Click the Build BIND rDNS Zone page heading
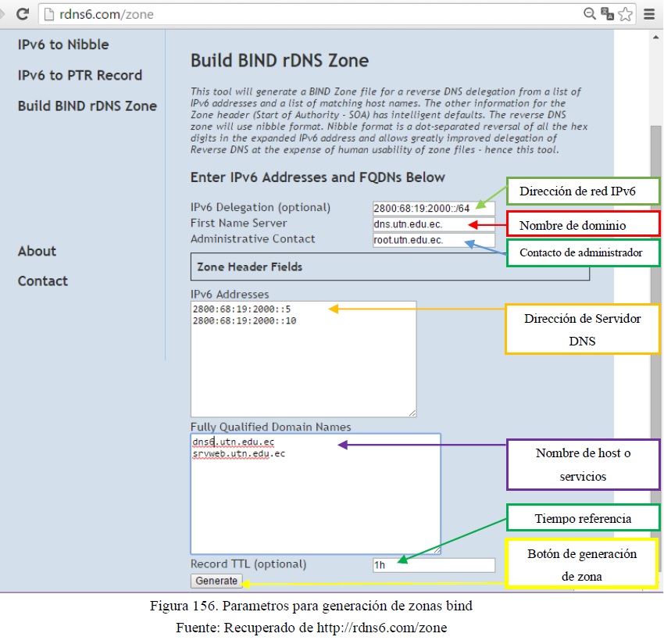The width and height of the screenshot is (664, 644). point(280,61)
